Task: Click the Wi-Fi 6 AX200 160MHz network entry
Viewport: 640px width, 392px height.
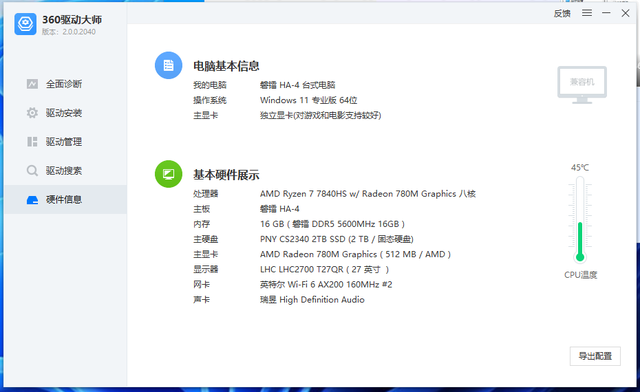Action: [326, 284]
